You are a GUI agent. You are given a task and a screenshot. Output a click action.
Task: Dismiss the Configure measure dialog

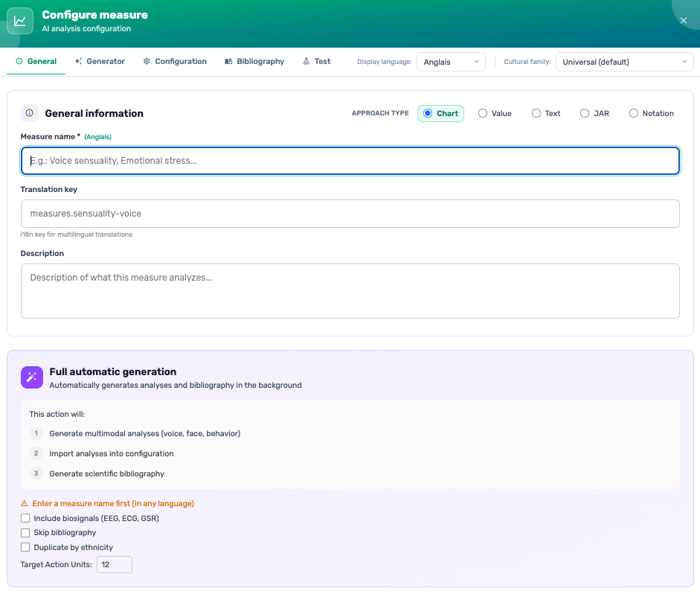684,20
